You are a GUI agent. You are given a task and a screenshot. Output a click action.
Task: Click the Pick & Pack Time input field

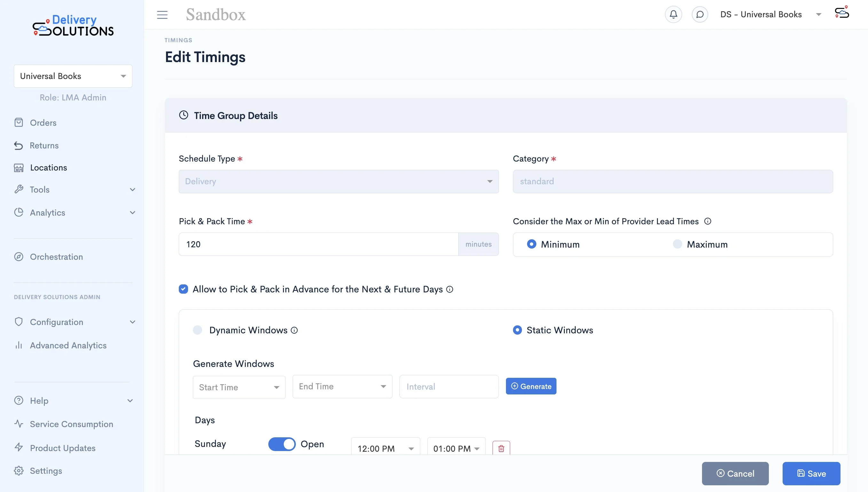coord(319,244)
